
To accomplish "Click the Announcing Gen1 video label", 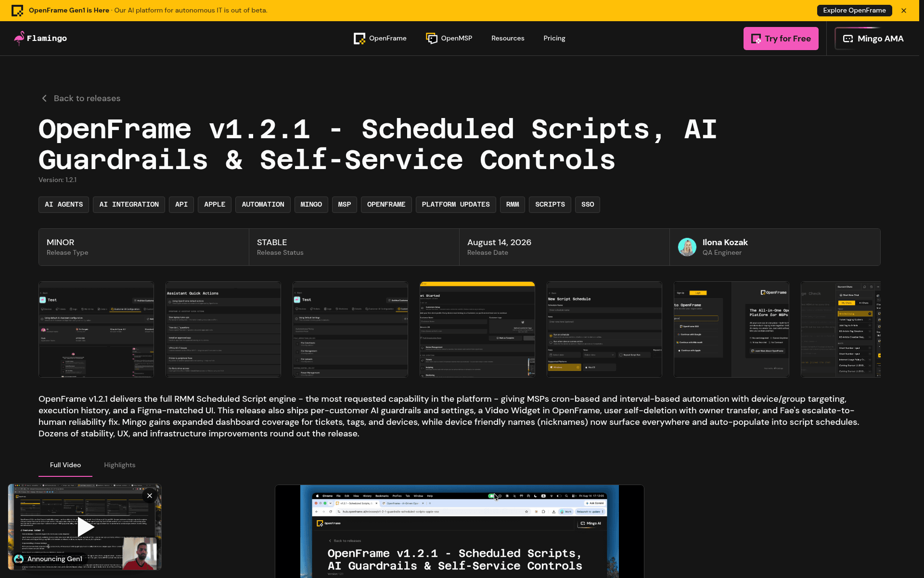I will click(54, 559).
